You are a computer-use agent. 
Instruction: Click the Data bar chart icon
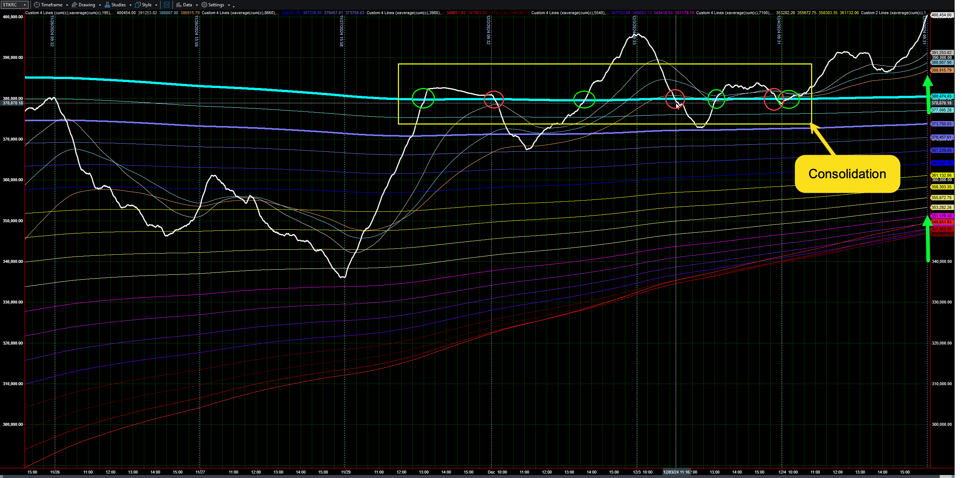[x=178, y=5]
